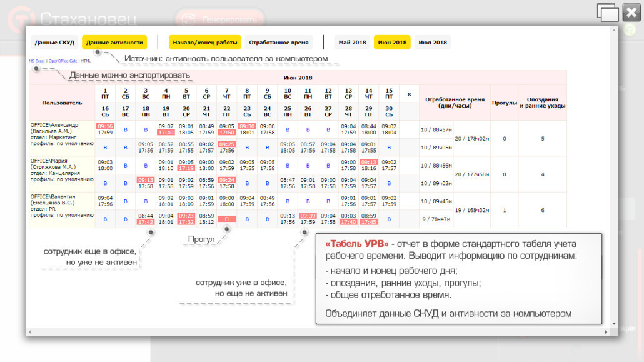Click the 1 ПТ day header
This screenshot has width=644, height=362.
pos(105,94)
